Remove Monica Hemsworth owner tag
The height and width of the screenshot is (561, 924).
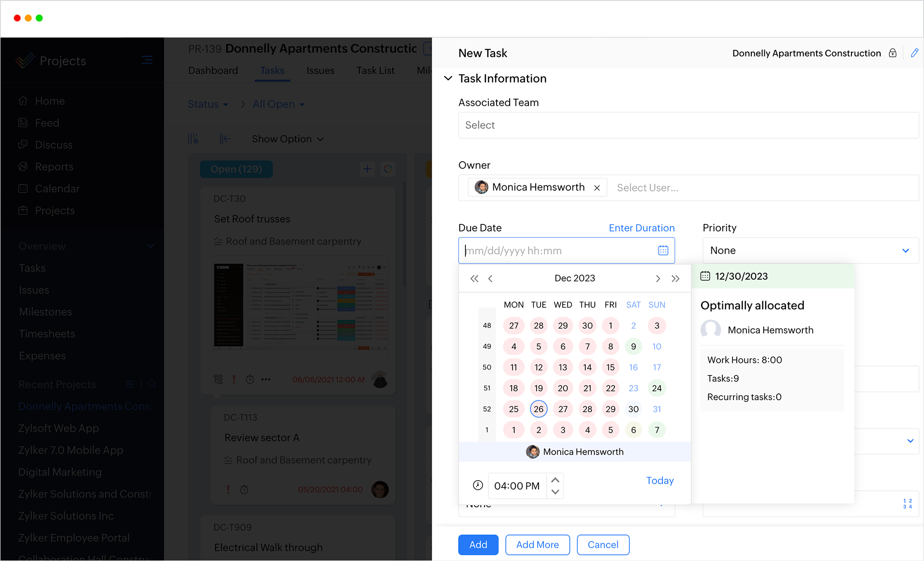[x=596, y=188]
